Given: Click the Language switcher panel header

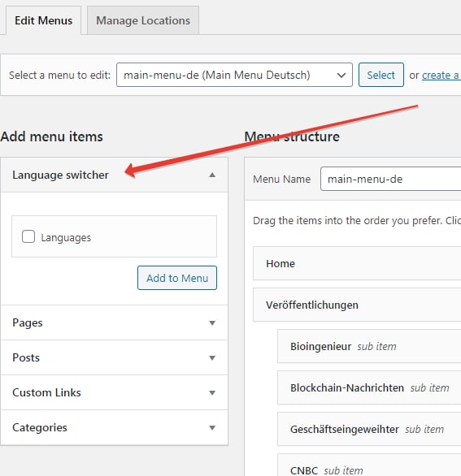Looking at the screenshot, I should coord(114,175).
